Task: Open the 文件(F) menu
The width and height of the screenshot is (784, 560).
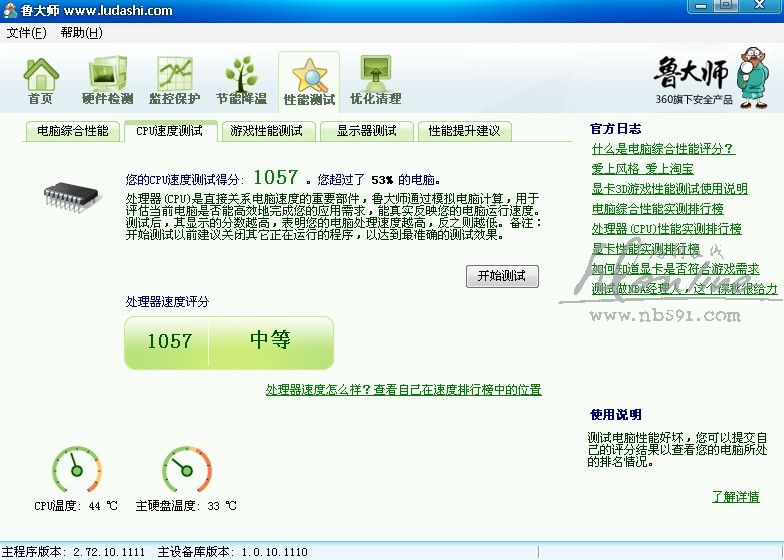Action: tap(27, 32)
